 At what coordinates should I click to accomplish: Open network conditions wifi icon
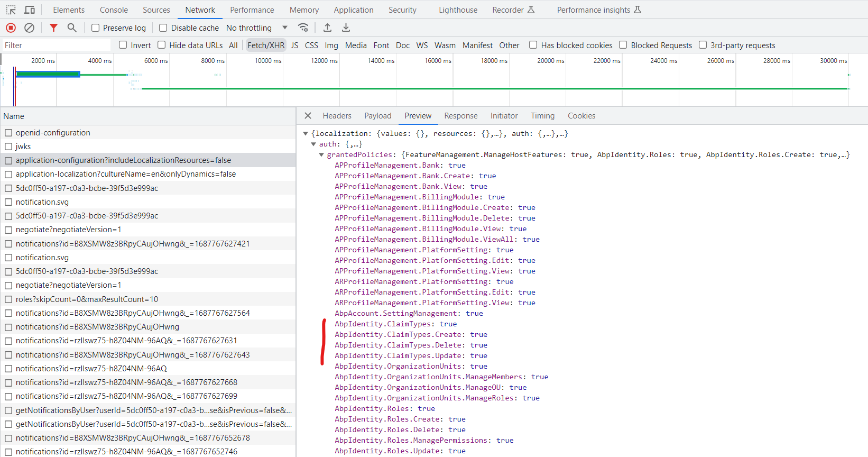point(303,28)
